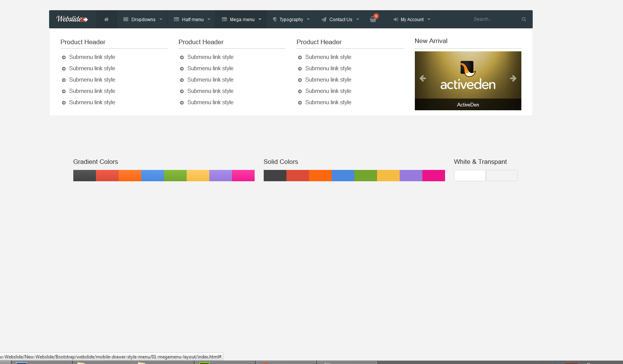Collapse the Mega menu arrow
The height and width of the screenshot is (364, 623).
pos(260,19)
